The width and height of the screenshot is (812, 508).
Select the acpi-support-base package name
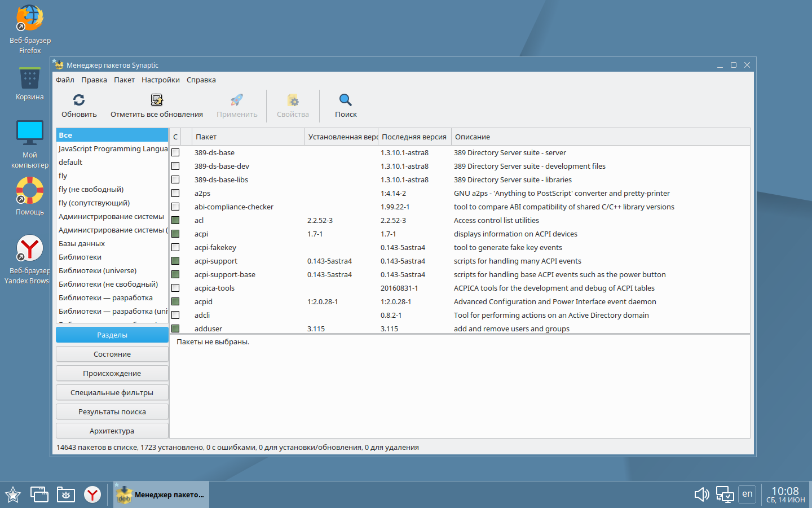tap(225, 274)
